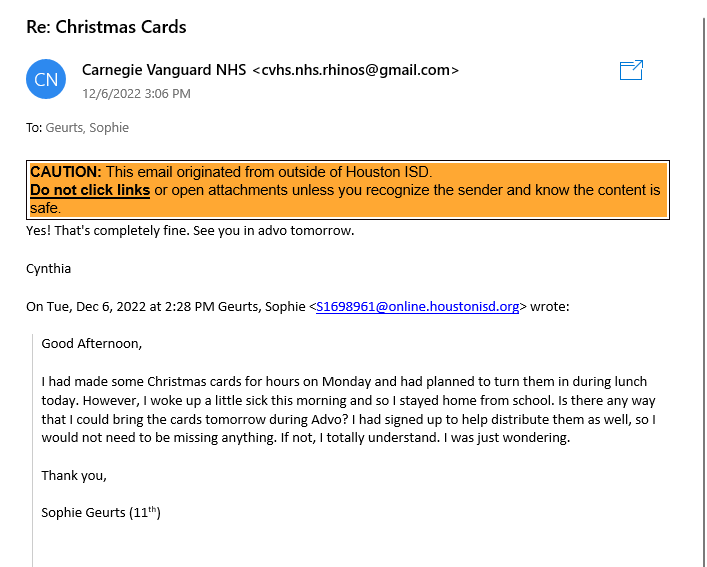Viewport: 707px width, 567px height.
Task: Click the "Yes! That's completely fine" reply line
Action: tap(190, 230)
